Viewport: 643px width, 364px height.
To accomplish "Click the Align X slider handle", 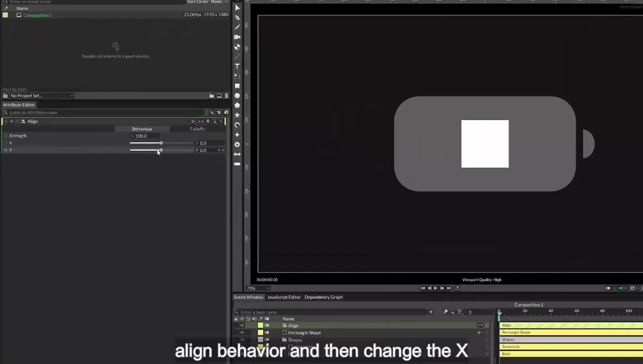I will coord(161,143).
